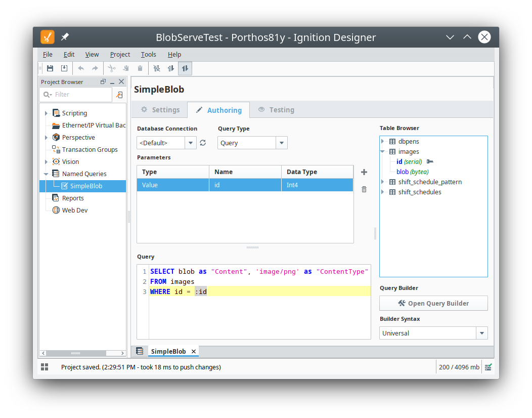Screen dimensions: 532x418
Task: Click the key icon next to id (serial)
Action: [430, 161]
